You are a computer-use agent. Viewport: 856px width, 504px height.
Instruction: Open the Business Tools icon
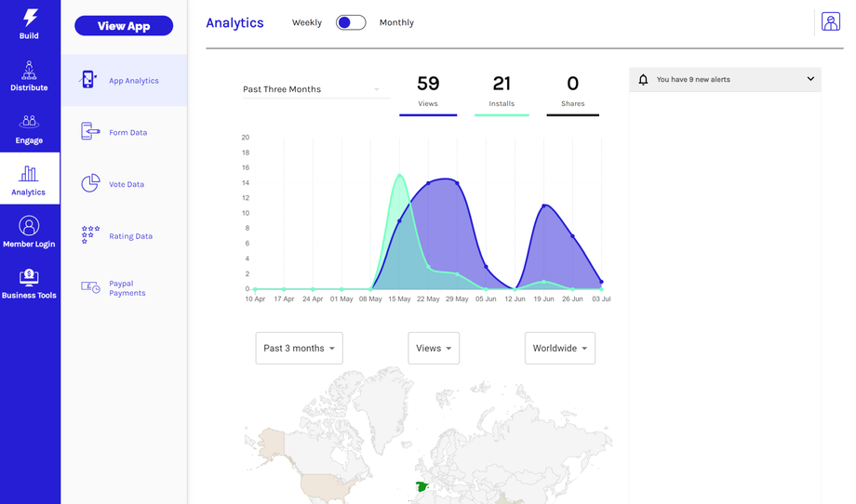click(29, 277)
